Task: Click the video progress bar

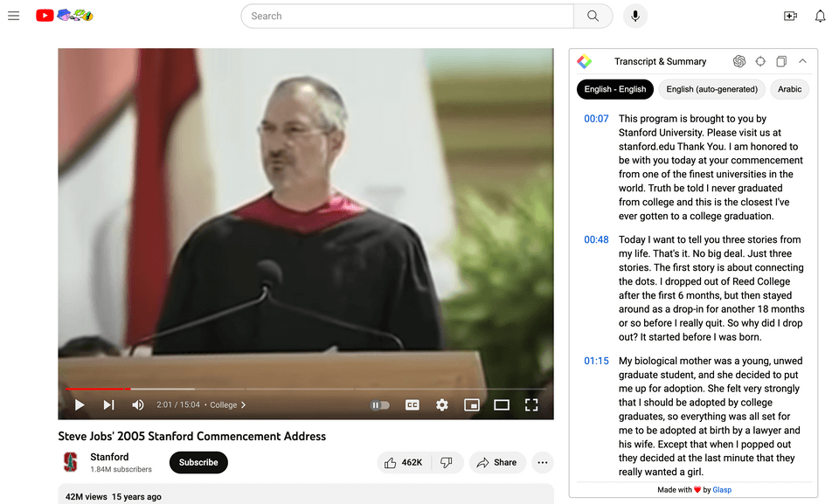Action: pos(306,389)
